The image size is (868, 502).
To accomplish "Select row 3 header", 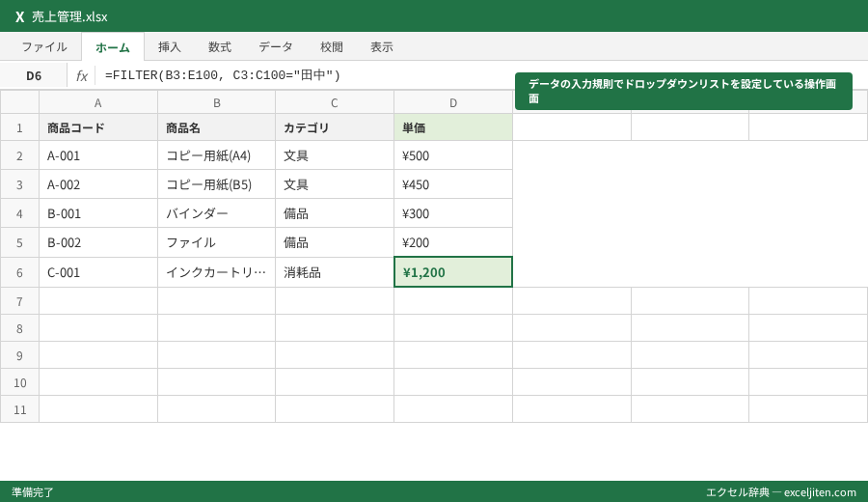I will (x=19, y=184).
